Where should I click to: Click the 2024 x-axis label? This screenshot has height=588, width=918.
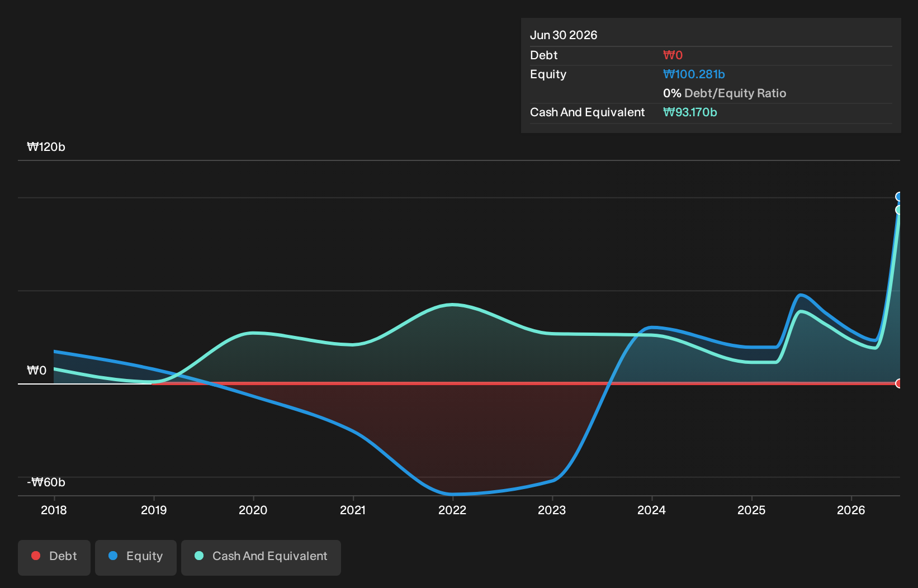pyautogui.click(x=652, y=510)
